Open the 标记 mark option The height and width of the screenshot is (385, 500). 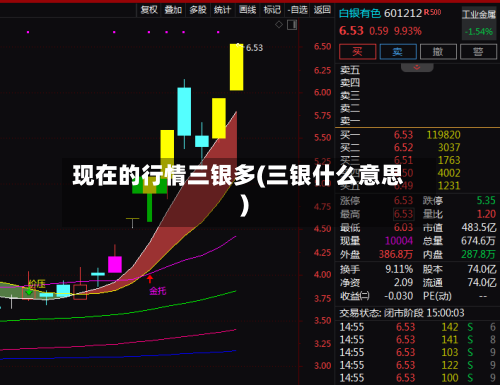coord(272,10)
